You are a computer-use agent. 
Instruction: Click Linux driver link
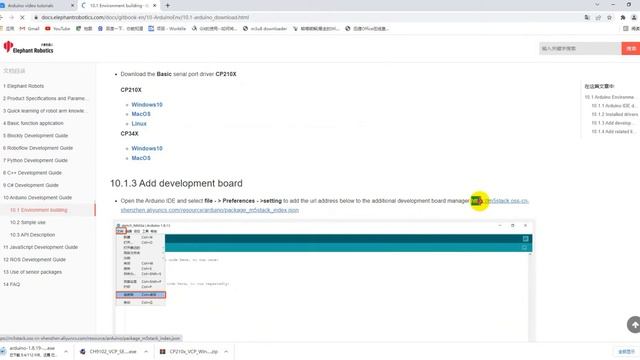click(x=139, y=123)
